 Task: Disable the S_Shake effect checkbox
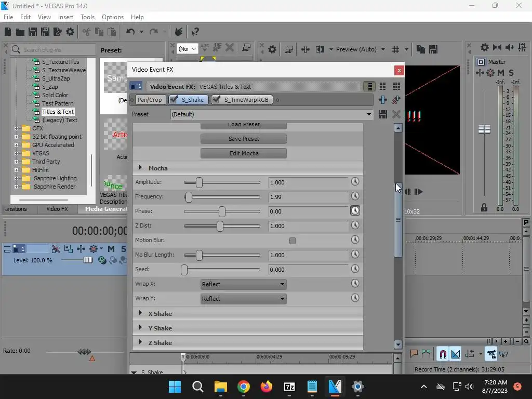pos(174,99)
